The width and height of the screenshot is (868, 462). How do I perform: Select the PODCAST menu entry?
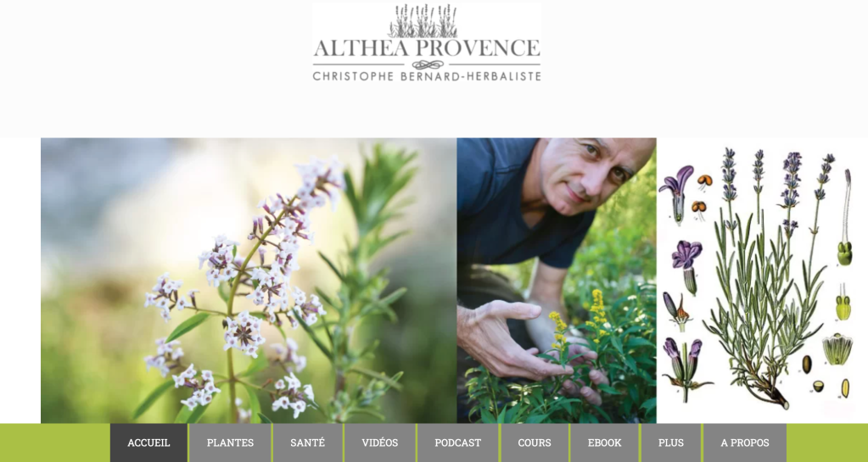(x=458, y=443)
